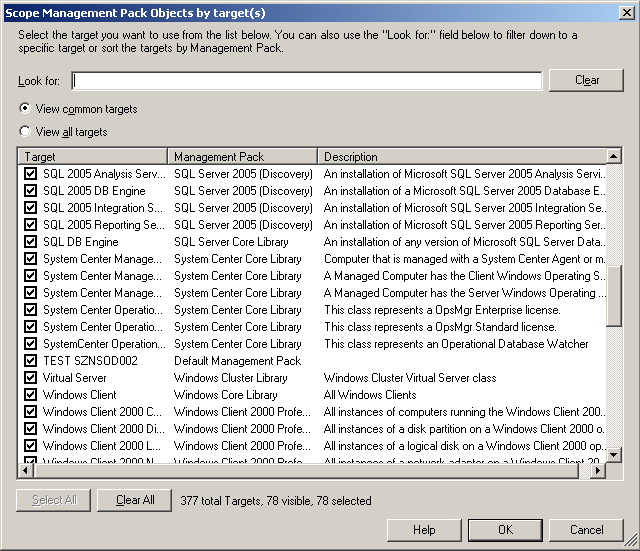Toggle Windows Client 2000 Di... checkbox
Screen dimensions: 640x551
click(30, 429)
